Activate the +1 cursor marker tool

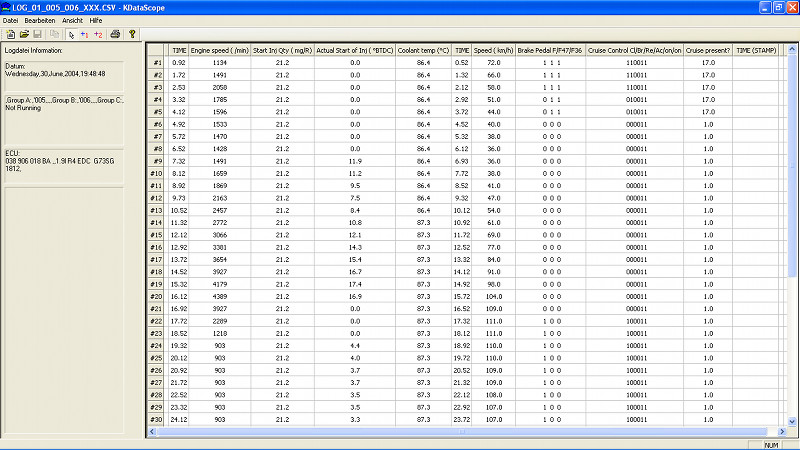(x=84, y=34)
